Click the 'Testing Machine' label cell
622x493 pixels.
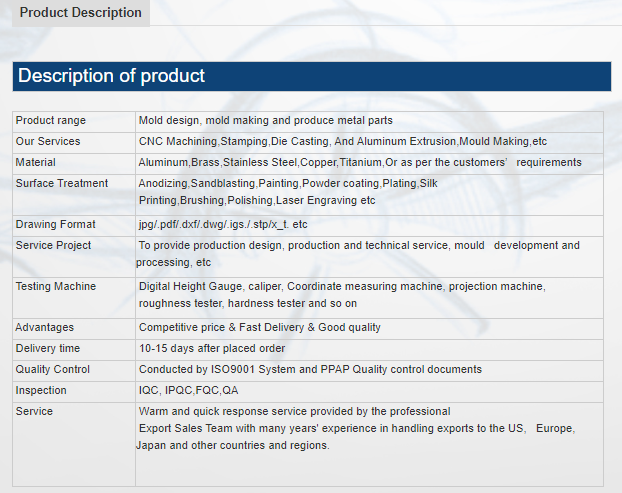(x=56, y=287)
